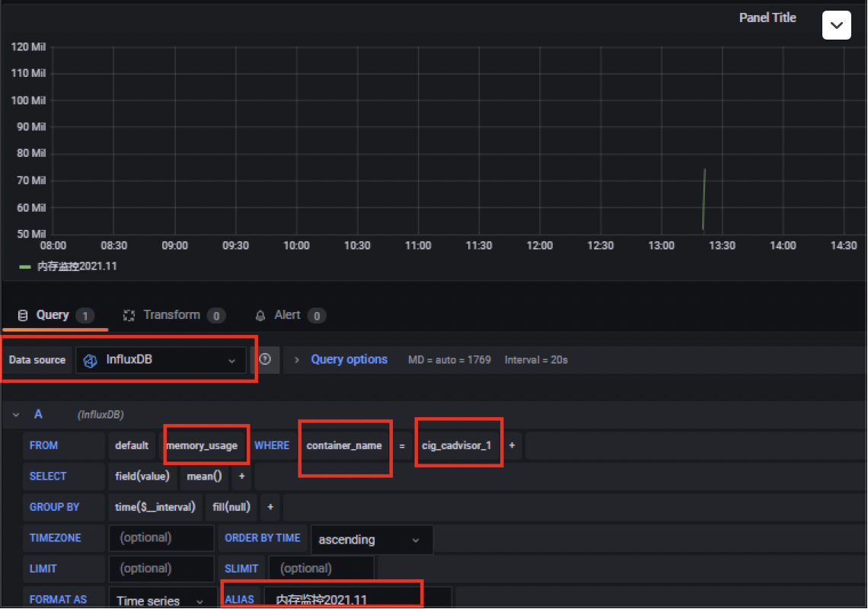Select the cig_cadvisor_1 tag value
The height and width of the screenshot is (609, 868).
click(456, 445)
